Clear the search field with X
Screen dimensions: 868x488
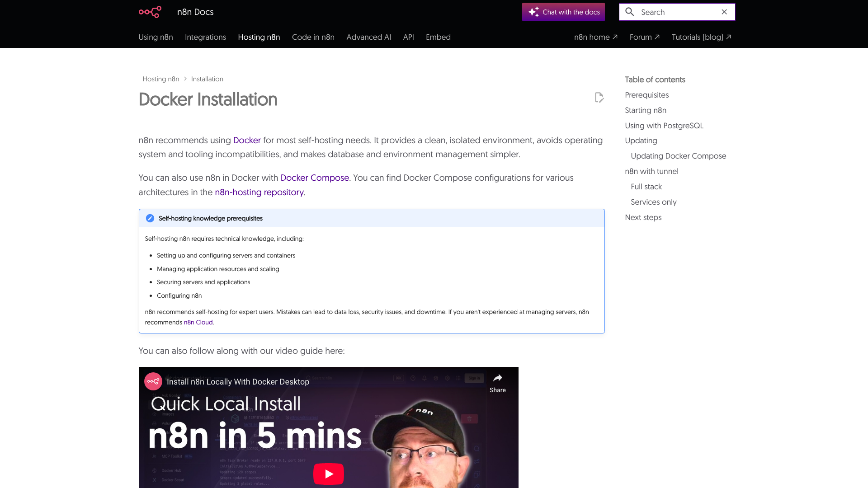[724, 12]
